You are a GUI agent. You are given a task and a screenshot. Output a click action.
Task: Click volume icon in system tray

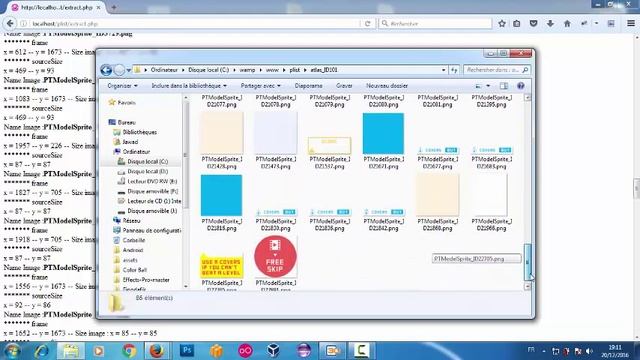click(x=589, y=351)
